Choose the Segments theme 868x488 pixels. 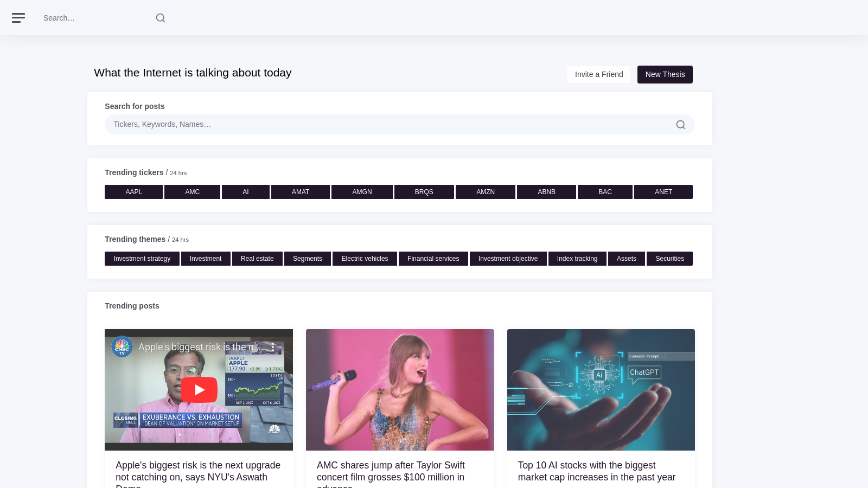click(x=308, y=259)
